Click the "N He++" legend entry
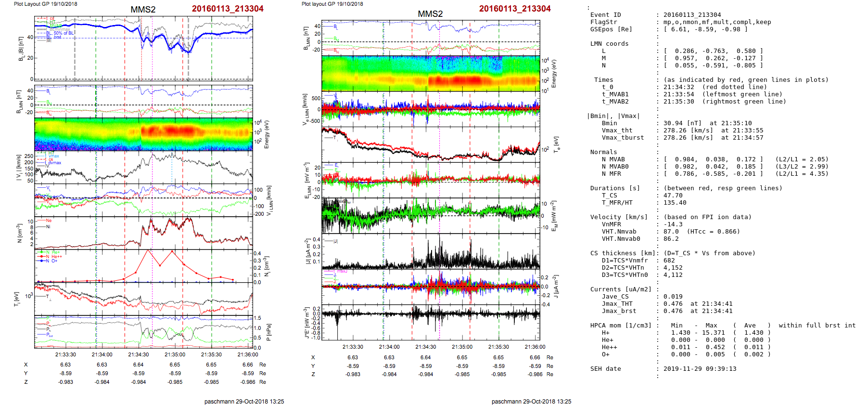The width and height of the screenshot is (868, 405). coord(51,257)
